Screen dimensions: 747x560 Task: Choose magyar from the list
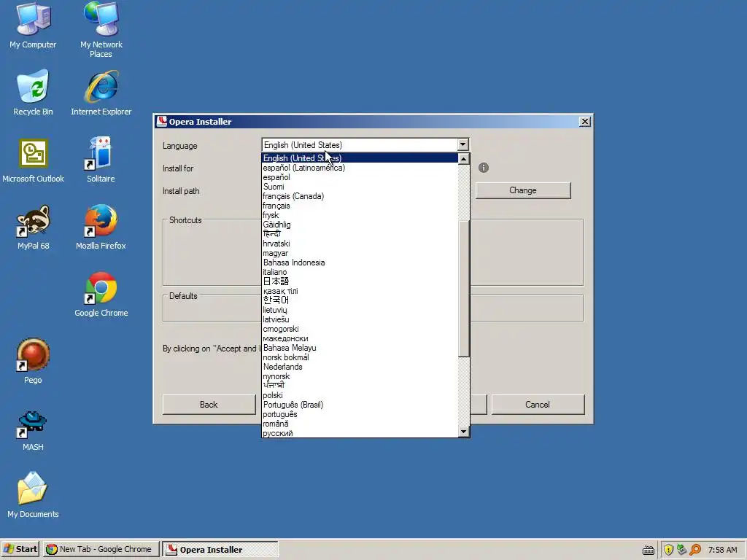click(x=360, y=253)
